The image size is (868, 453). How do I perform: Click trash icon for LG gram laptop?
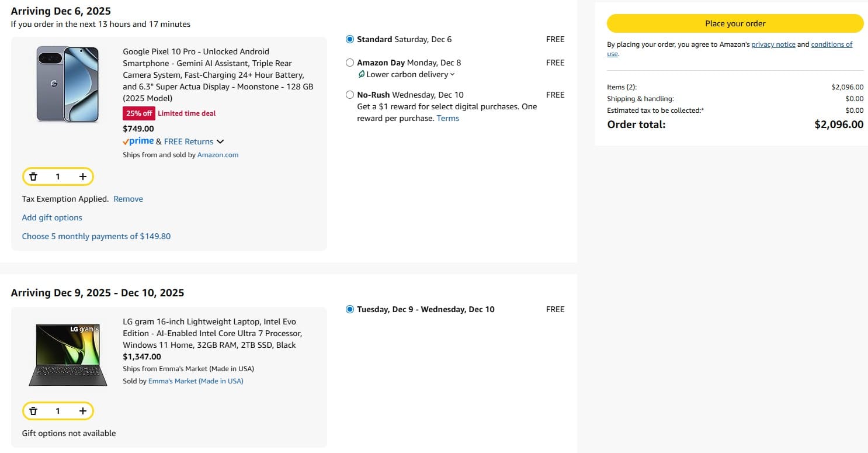[33, 411]
